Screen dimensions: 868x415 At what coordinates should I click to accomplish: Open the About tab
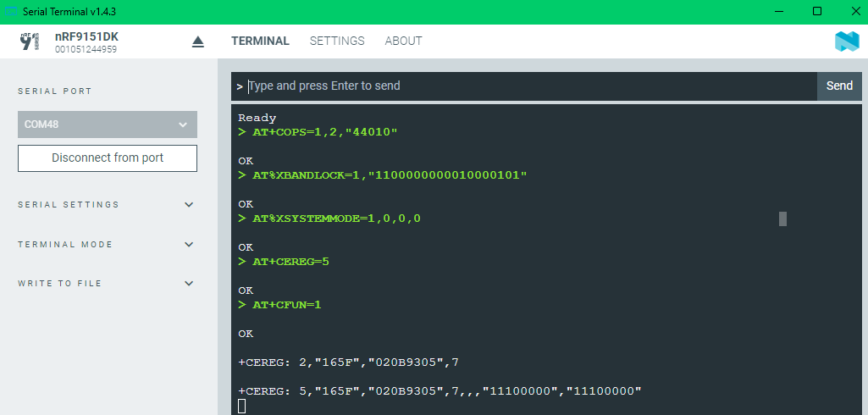tap(404, 41)
